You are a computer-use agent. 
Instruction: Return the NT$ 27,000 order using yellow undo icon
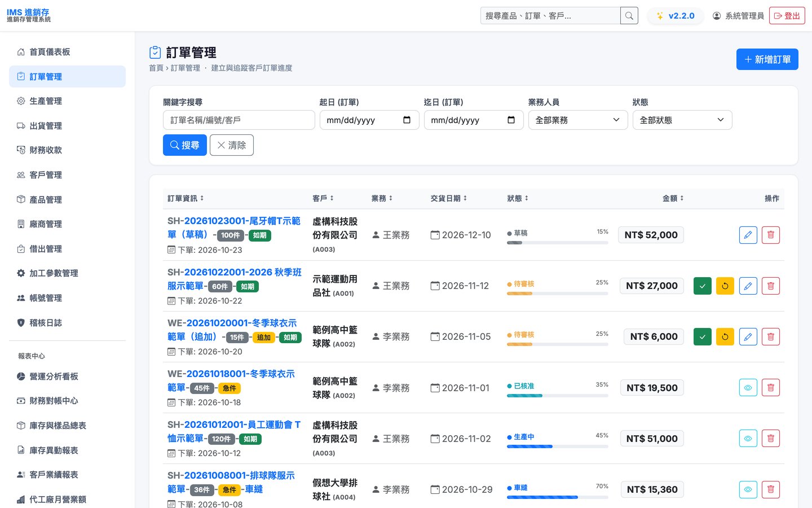[725, 286]
